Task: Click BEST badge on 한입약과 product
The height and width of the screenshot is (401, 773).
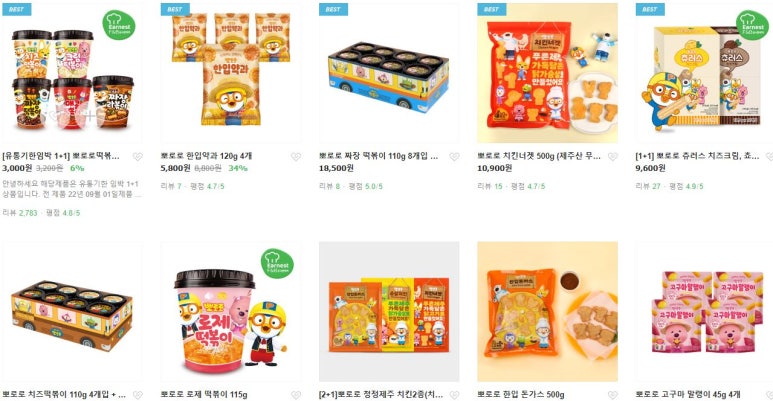Action: [x=175, y=9]
